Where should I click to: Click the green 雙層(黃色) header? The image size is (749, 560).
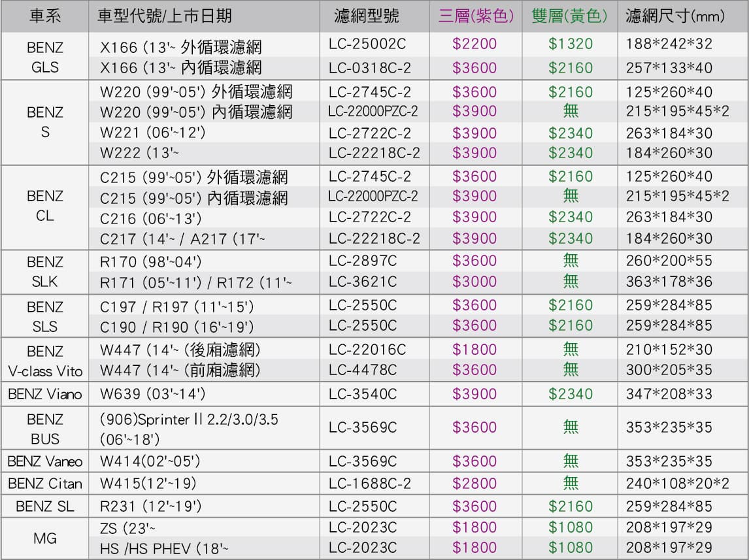[x=569, y=16]
